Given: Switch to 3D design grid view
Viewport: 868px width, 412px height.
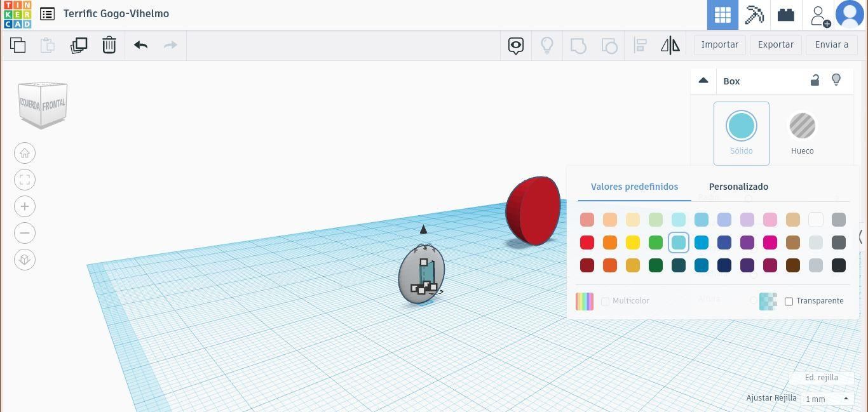Looking at the screenshot, I should coord(722,15).
